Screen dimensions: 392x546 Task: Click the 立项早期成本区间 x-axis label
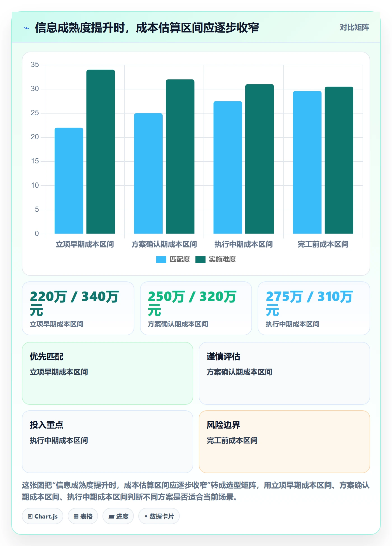point(85,244)
